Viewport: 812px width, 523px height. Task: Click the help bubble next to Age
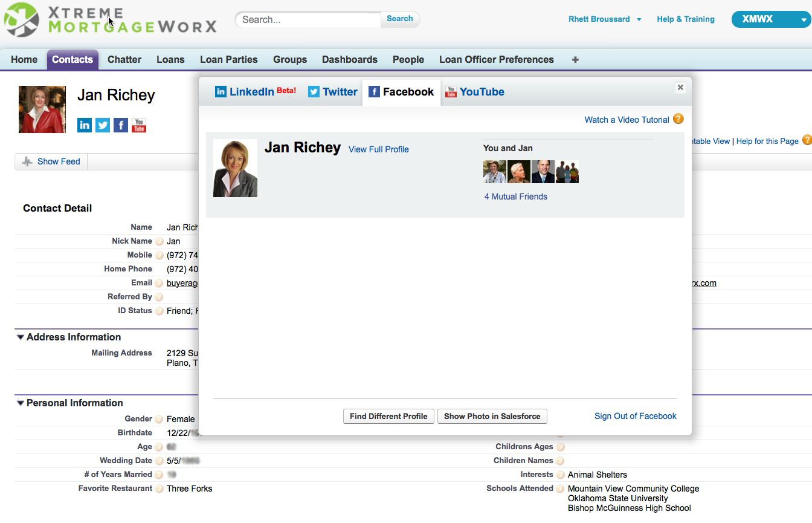coord(159,447)
